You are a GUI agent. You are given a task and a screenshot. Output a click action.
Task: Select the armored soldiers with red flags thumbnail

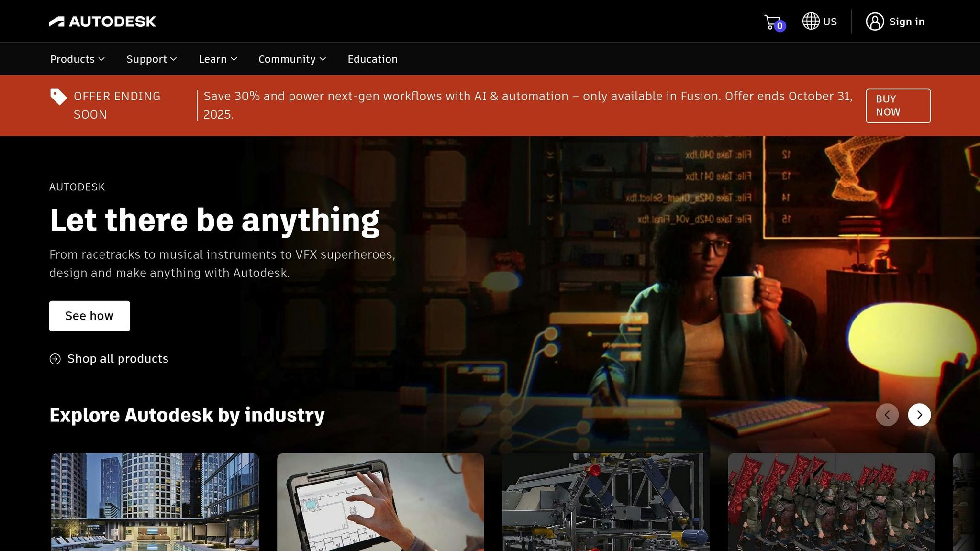831,501
